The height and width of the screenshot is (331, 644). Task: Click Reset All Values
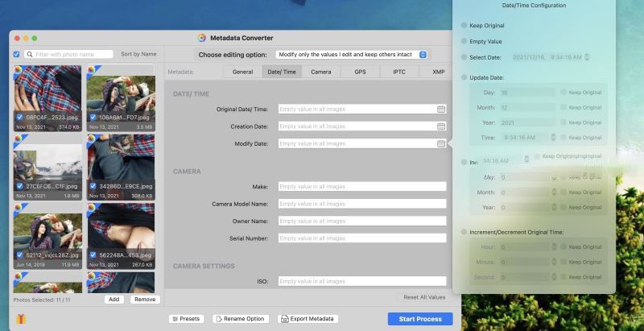point(424,297)
